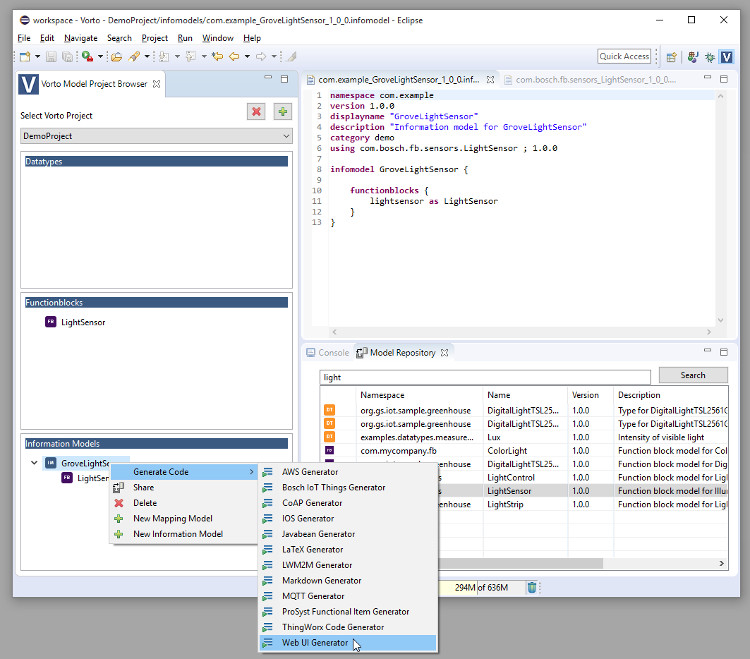The height and width of the screenshot is (659, 750).
Task: Click the editor horizontal scrollbar
Action: pyautogui.click(x=521, y=332)
